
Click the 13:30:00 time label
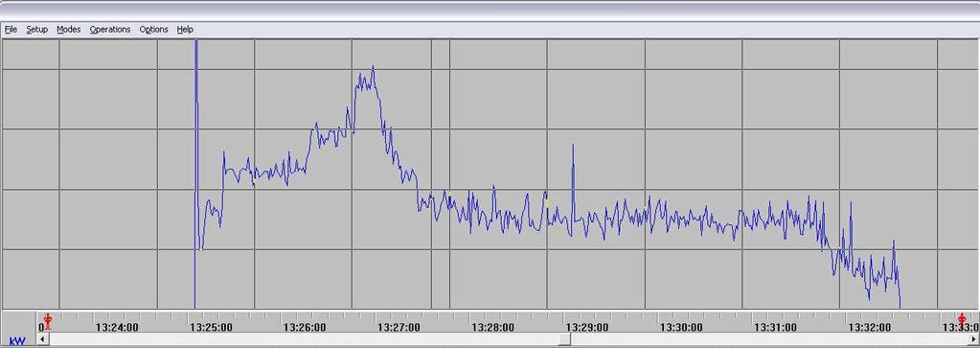681,327
